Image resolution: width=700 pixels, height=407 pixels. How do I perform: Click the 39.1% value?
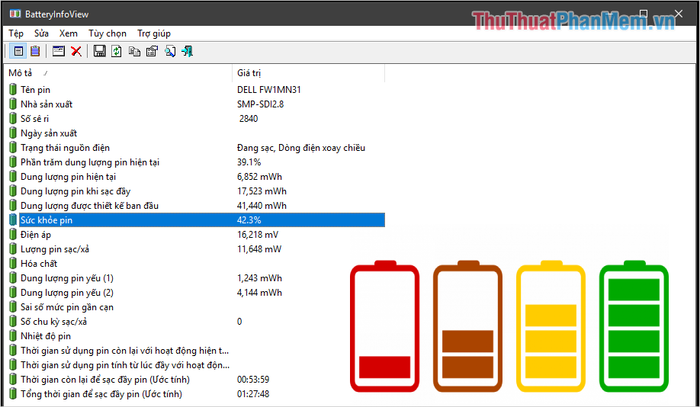(249, 162)
